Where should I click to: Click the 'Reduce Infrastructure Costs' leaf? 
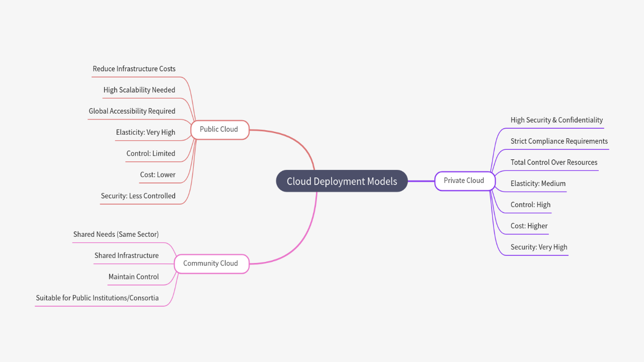coord(134,69)
